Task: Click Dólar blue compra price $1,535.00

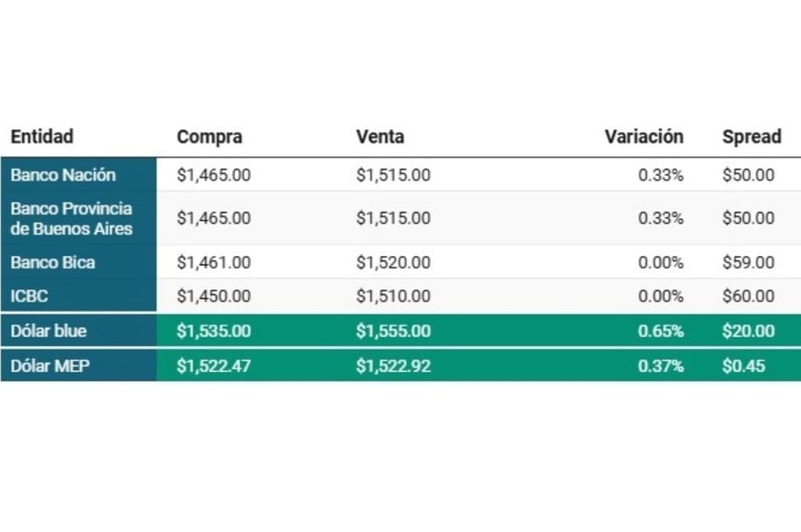Action: coord(214,330)
